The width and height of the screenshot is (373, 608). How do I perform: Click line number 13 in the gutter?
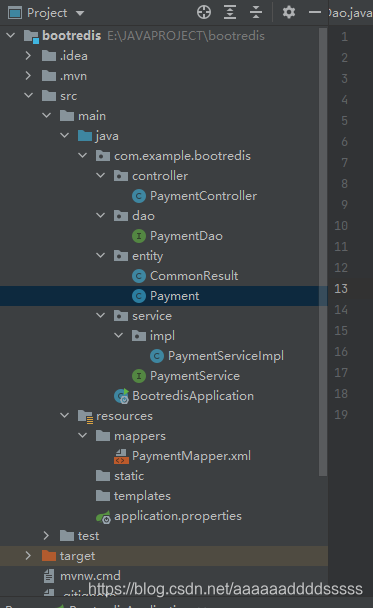coord(341,288)
